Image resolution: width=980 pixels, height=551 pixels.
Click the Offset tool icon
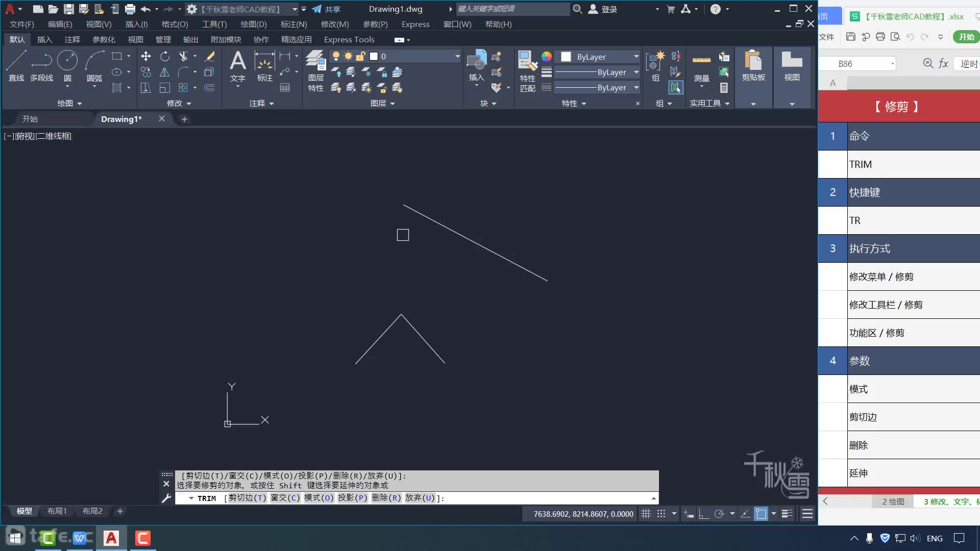point(209,88)
